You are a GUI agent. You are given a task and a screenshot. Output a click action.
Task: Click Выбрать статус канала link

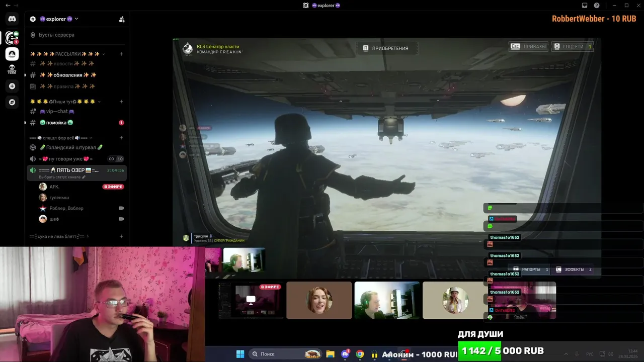coord(59,177)
